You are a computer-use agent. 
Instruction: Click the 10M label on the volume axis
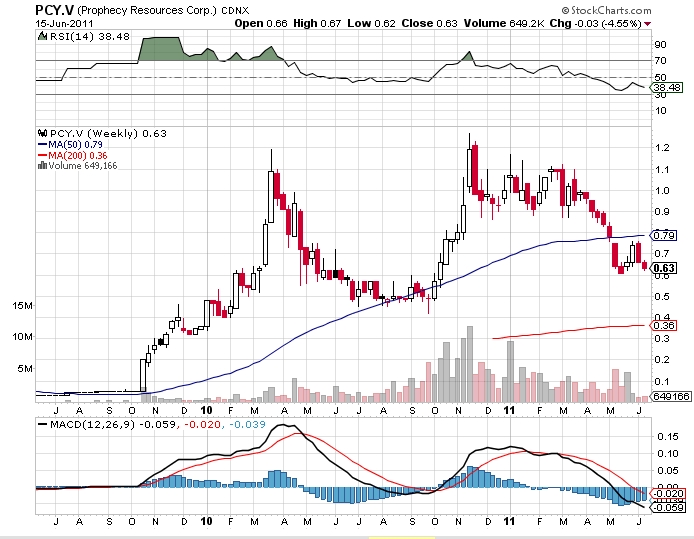pos(22,337)
